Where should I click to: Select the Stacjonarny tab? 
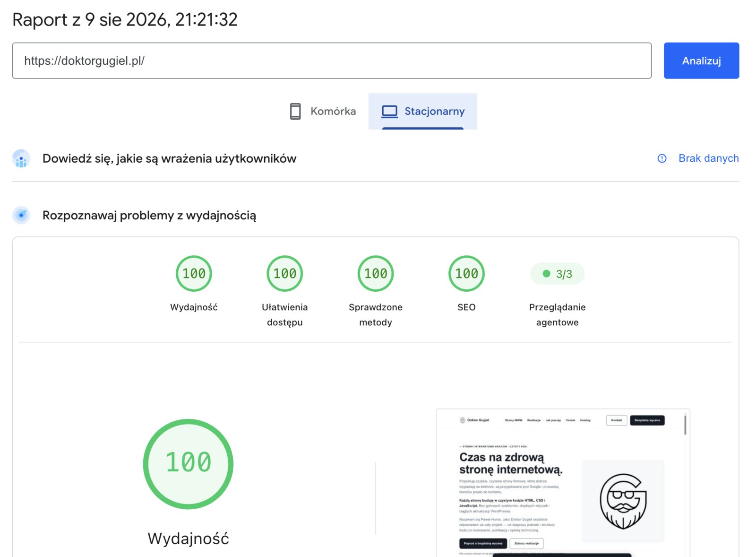pos(423,111)
